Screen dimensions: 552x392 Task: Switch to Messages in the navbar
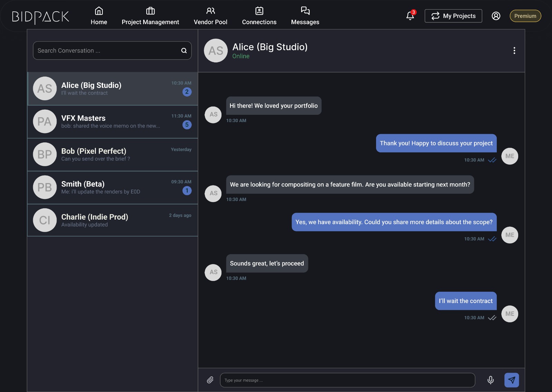pyautogui.click(x=305, y=16)
